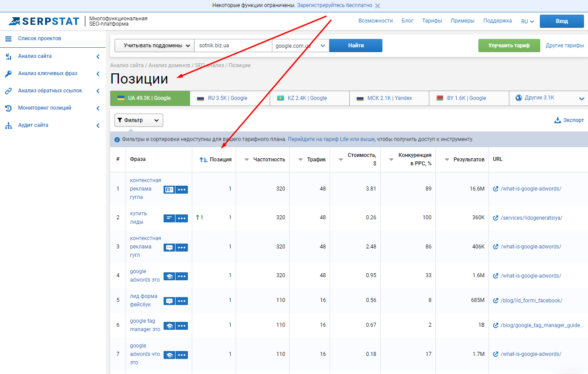Click the Улучшить тариф button
588x374 pixels.
click(509, 46)
